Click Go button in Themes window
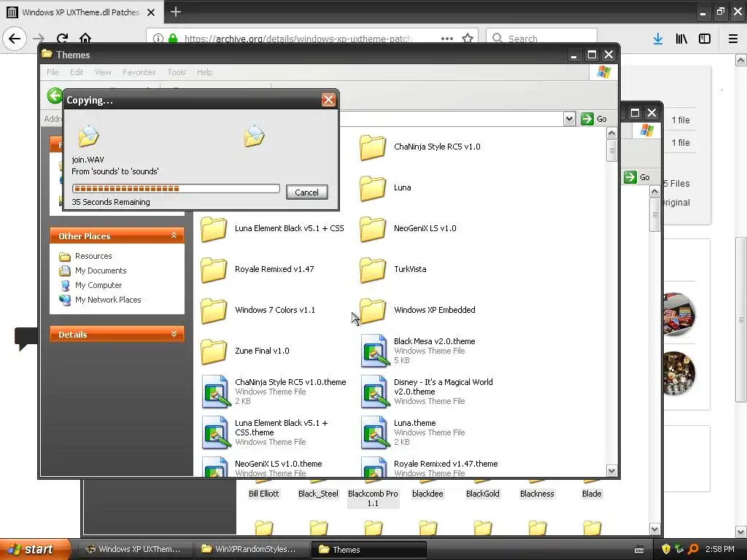The height and width of the screenshot is (560, 747). [594, 119]
